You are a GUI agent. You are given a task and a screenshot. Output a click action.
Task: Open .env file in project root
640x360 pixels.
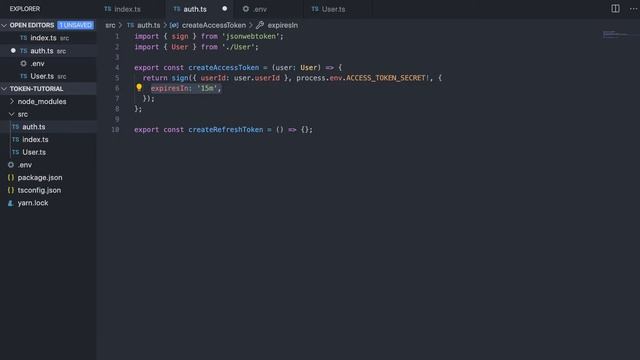pyautogui.click(x=48, y=164)
